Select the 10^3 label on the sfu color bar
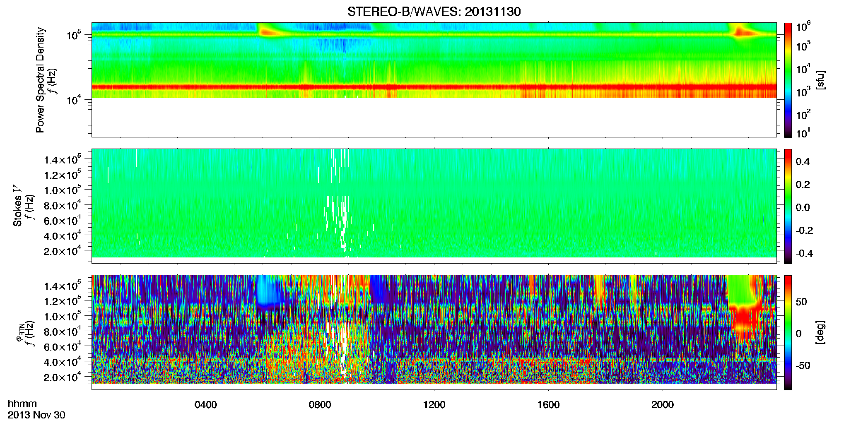Screen dimensions: 868x447 pyautogui.click(x=803, y=91)
